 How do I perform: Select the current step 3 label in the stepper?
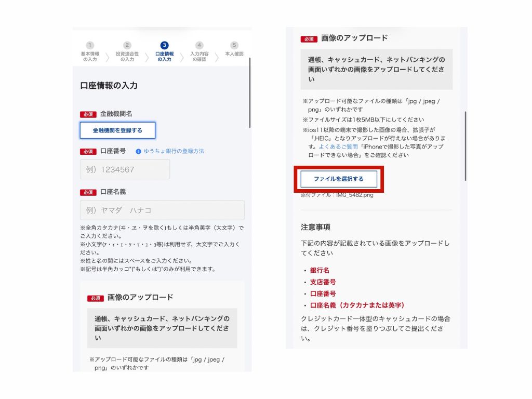coord(164,57)
